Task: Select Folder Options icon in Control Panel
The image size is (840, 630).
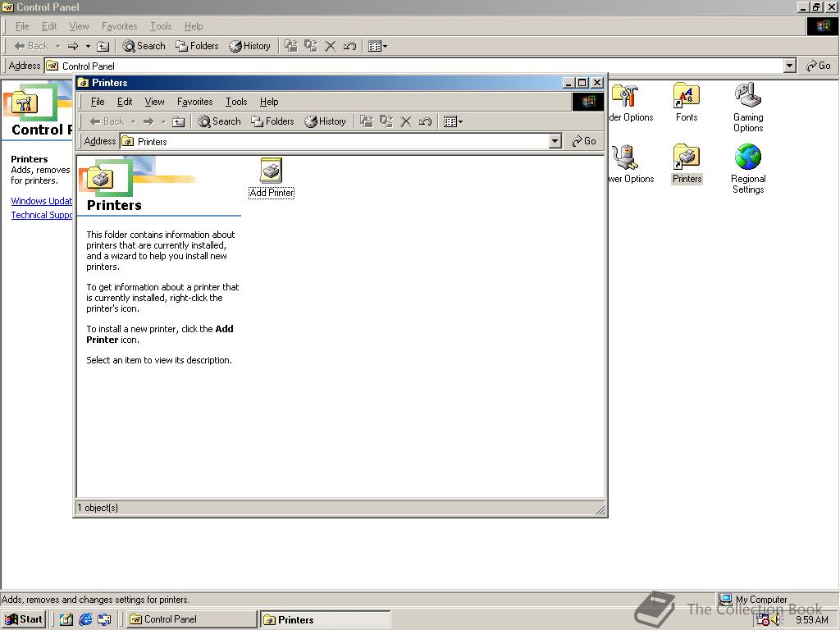Action: (631, 103)
